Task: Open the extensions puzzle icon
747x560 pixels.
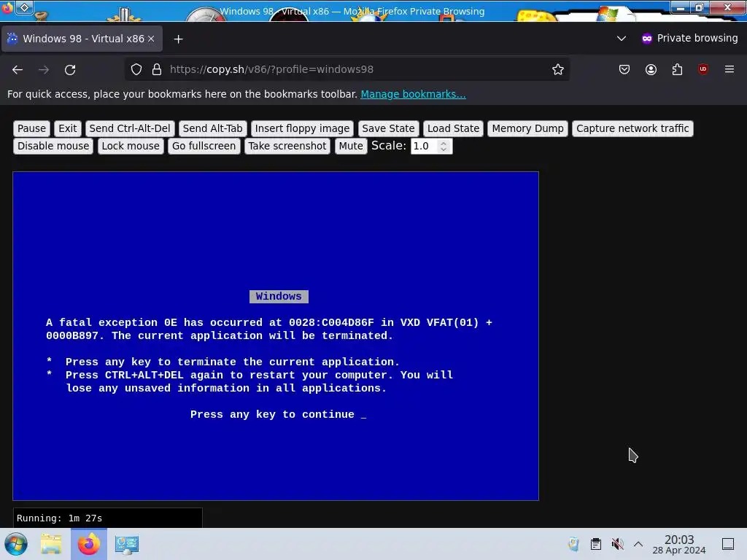Action: pos(677,69)
